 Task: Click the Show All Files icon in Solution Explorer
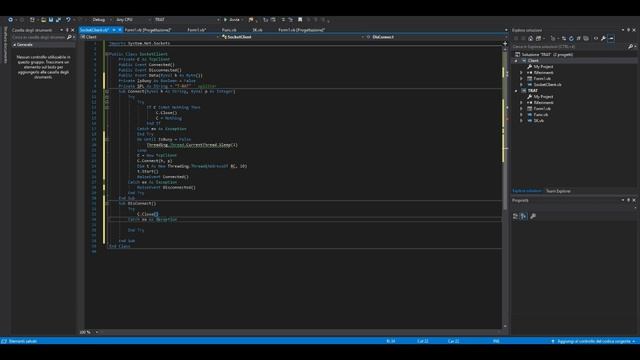[586, 38]
